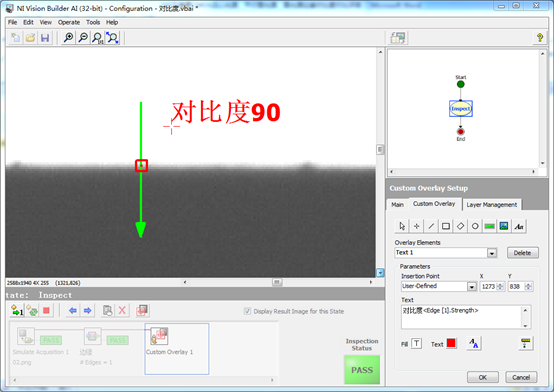The height and width of the screenshot is (392, 554).
Task: Click the Zoom In magnifier icon
Action: click(69, 37)
